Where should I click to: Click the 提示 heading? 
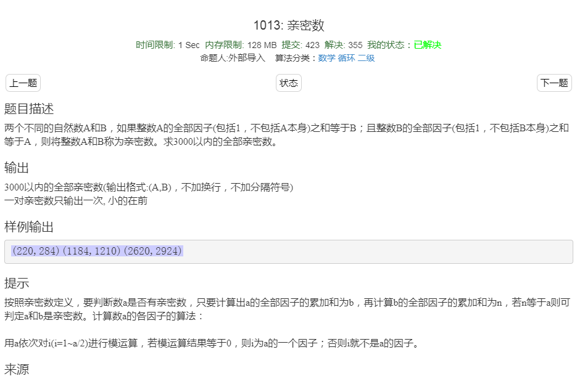pyautogui.click(x=17, y=283)
